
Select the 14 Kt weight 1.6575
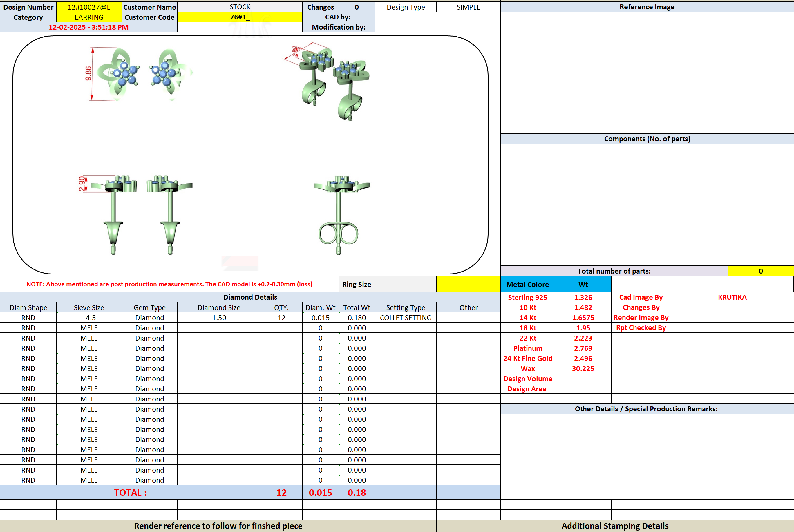pos(583,318)
